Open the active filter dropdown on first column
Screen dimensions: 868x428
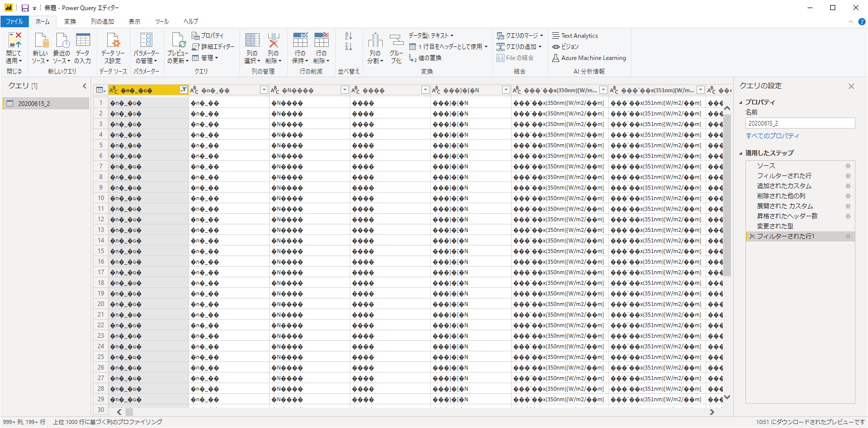click(x=183, y=90)
